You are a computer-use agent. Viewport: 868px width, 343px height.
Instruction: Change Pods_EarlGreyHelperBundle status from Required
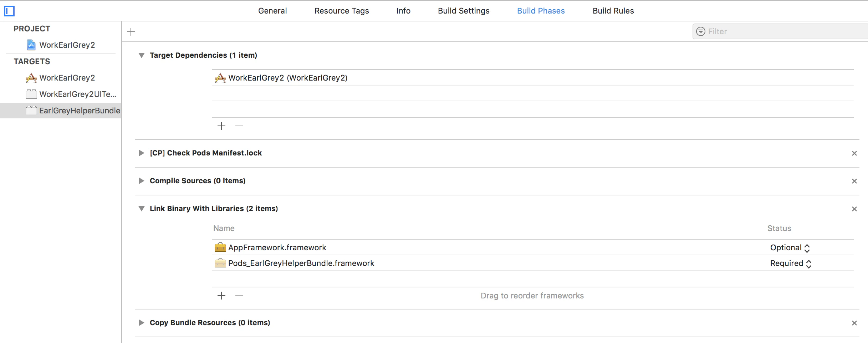coord(791,263)
